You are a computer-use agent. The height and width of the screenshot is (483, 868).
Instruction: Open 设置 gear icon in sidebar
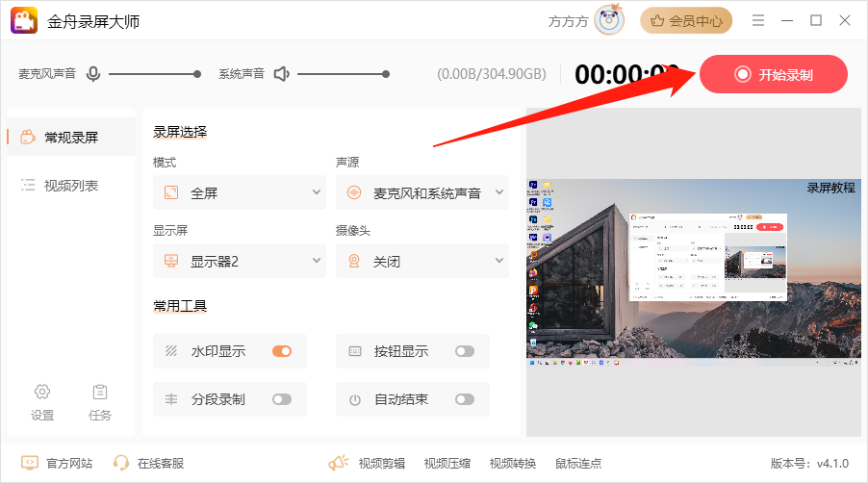click(42, 392)
